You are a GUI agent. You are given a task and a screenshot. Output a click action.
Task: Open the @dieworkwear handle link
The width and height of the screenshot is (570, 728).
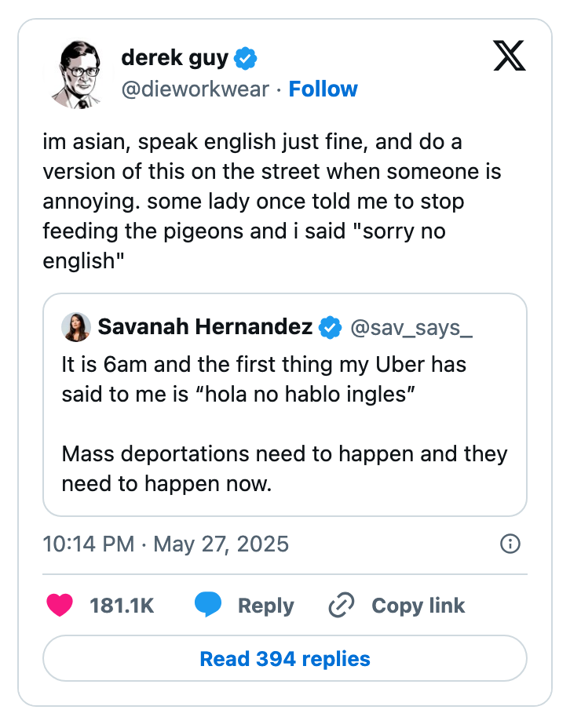[x=195, y=89]
